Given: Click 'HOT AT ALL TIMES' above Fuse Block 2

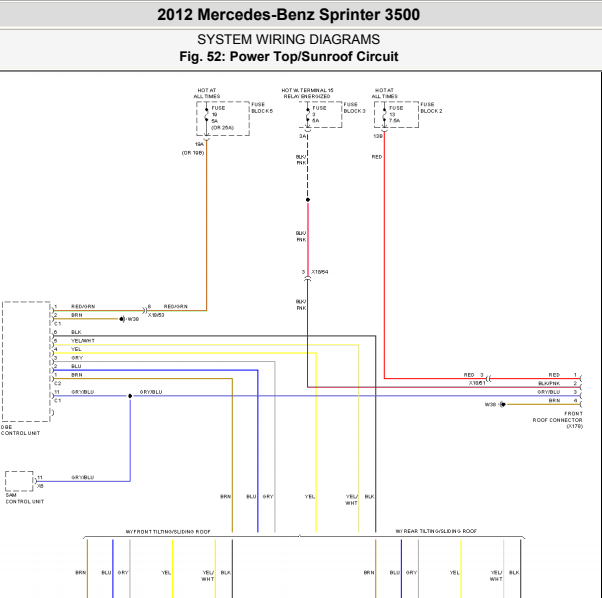Looking at the screenshot, I should (384, 93).
